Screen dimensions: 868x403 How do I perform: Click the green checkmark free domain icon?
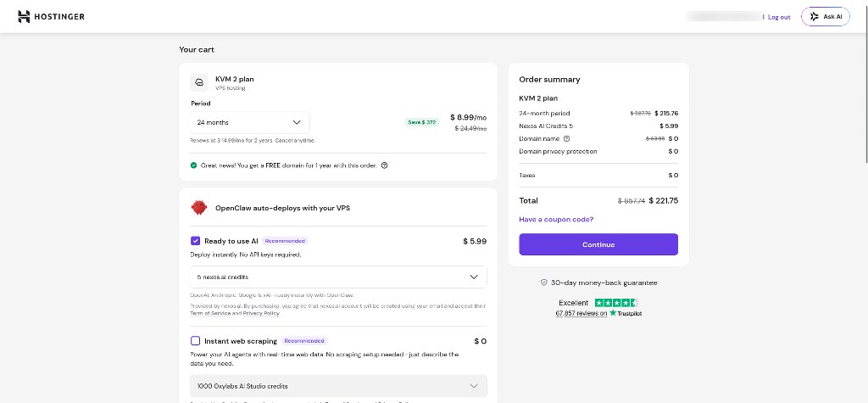coord(194,165)
